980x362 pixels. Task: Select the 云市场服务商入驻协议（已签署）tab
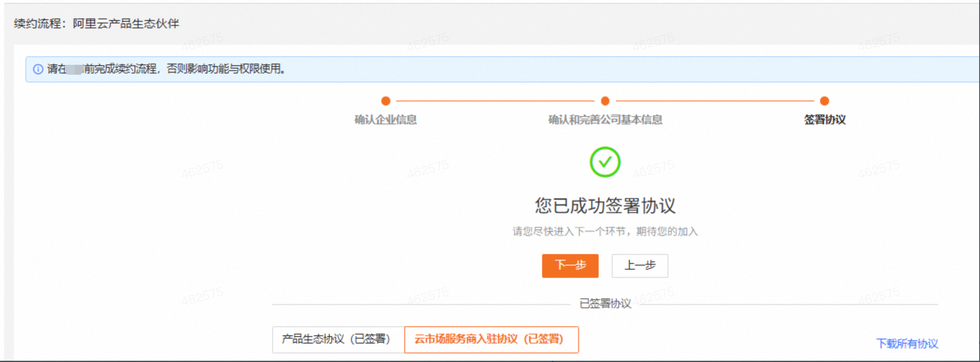coord(491,339)
